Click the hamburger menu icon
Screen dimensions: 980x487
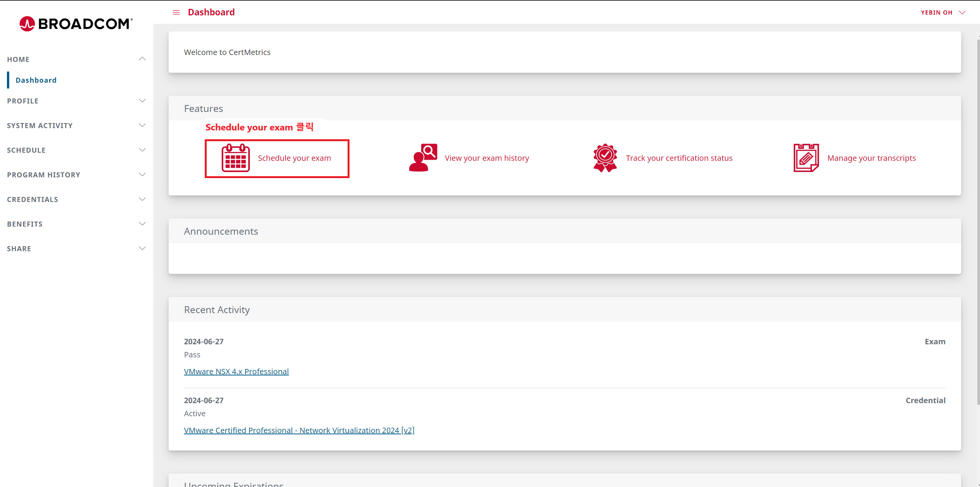point(176,12)
